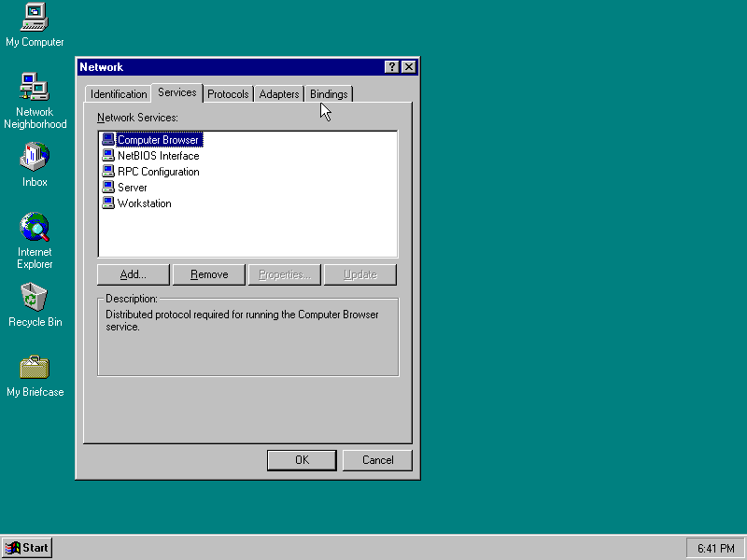Select Server in the services list

point(133,188)
